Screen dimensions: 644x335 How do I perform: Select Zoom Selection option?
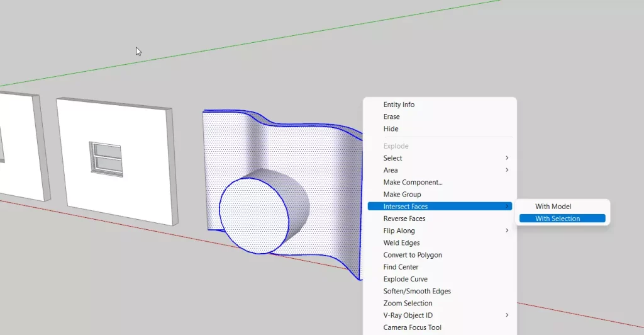pyautogui.click(x=440, y=304)
